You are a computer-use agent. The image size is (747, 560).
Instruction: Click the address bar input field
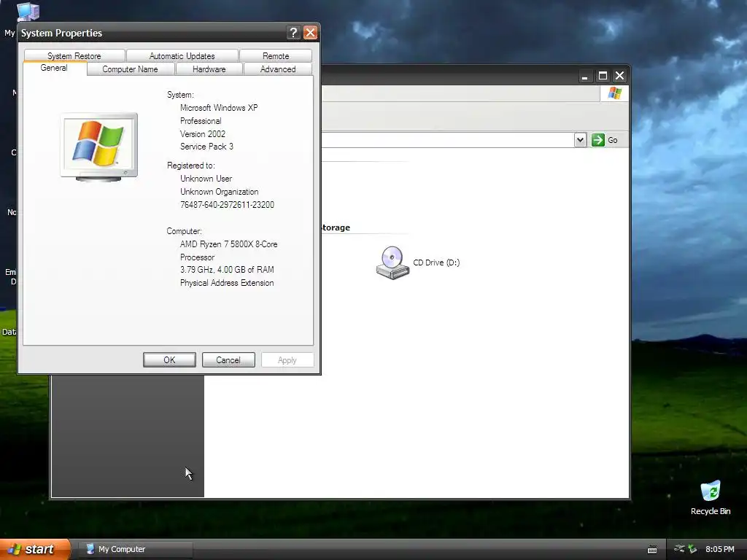click(448, 140)
